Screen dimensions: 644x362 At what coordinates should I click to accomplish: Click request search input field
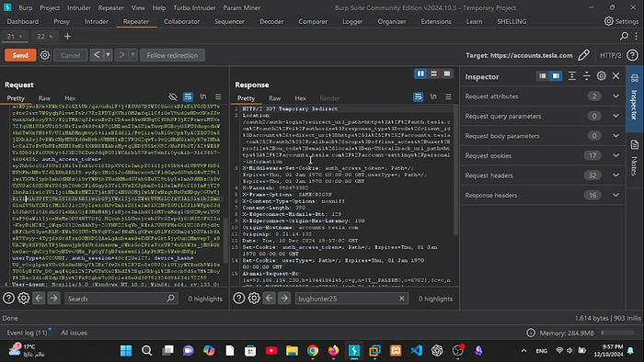pos(121,299)
